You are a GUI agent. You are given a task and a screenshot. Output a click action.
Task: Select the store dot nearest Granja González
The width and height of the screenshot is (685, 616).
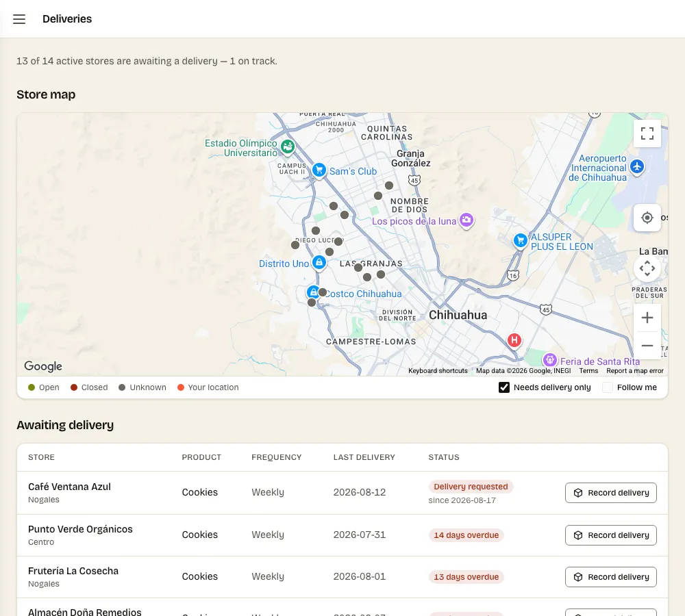pyautogui.click(x=389, y=185)
